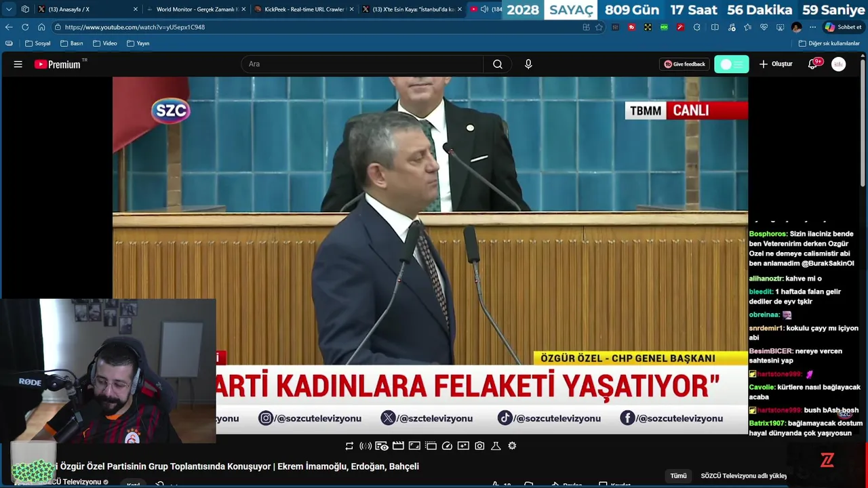The width and height of the screenshot is (868, 488).
Task: Click the experiments flask icon
Action: [x=496, y=446]
